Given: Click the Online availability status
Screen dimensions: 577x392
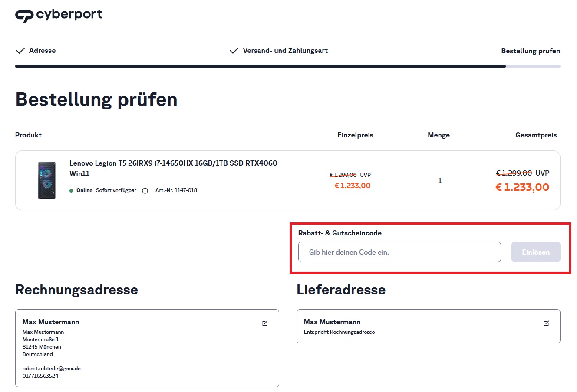Looking at the screenshot, I should tap(81, 190).
